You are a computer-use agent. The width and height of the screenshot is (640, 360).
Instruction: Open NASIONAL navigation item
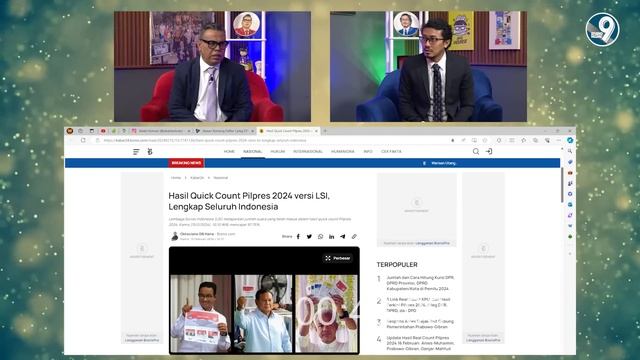[252, 151]
